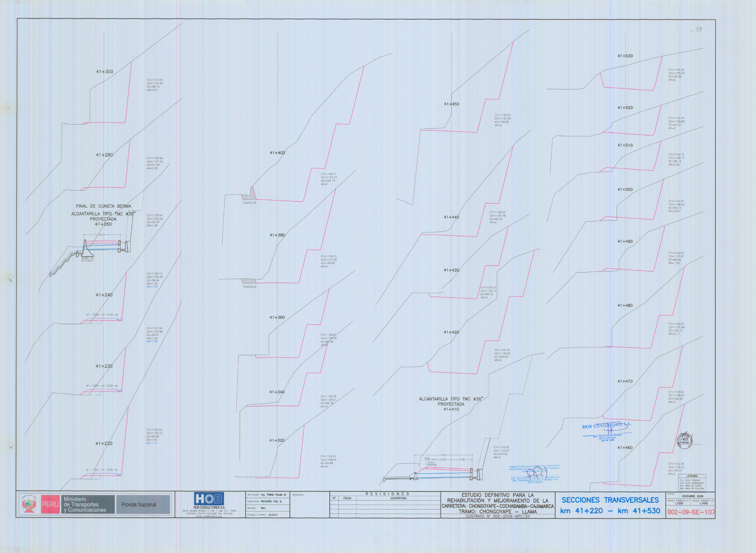756x553 pixels.
Task: Click section label '41+440'
Action: pos(451,217)
